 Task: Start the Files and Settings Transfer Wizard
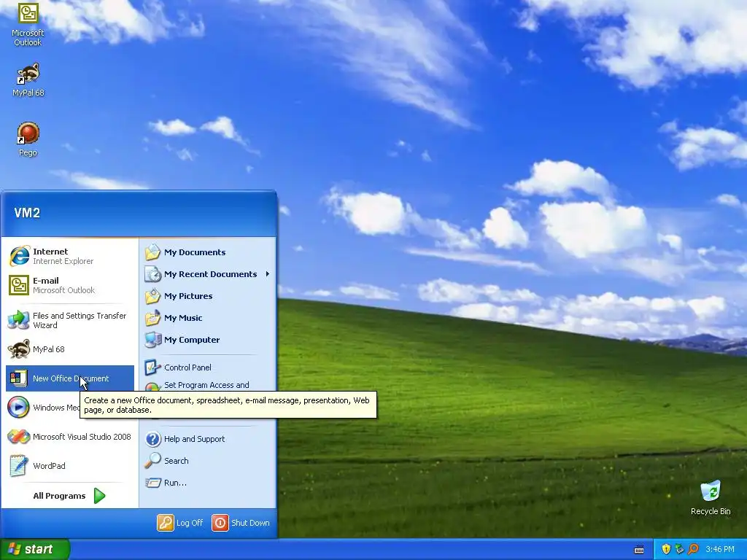pos(70,321)
